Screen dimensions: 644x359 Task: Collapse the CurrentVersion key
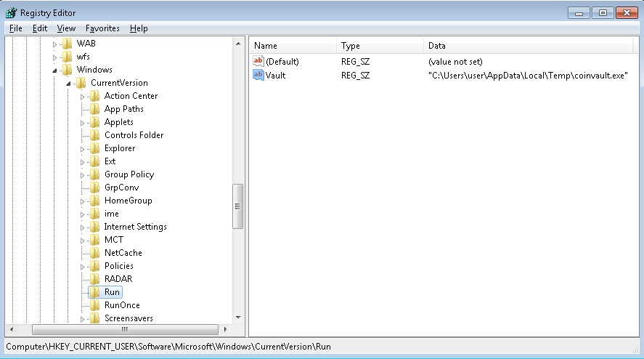point(68,84)
